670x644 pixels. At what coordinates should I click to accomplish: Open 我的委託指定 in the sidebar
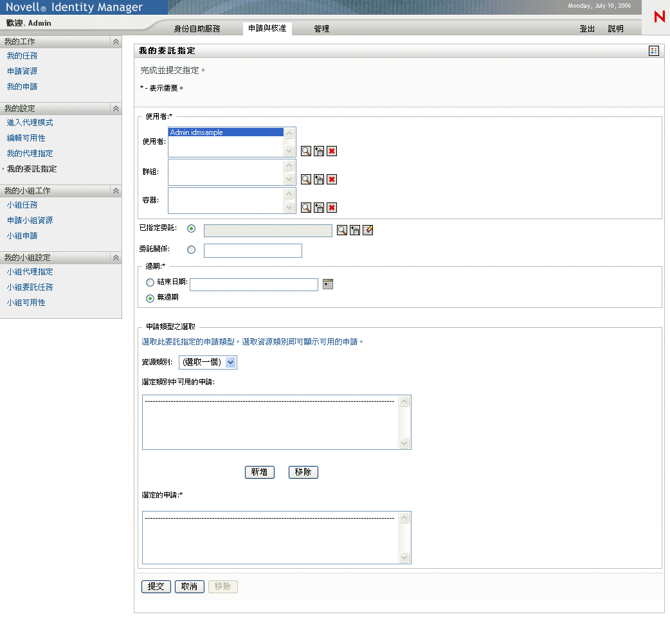point(32,168)
